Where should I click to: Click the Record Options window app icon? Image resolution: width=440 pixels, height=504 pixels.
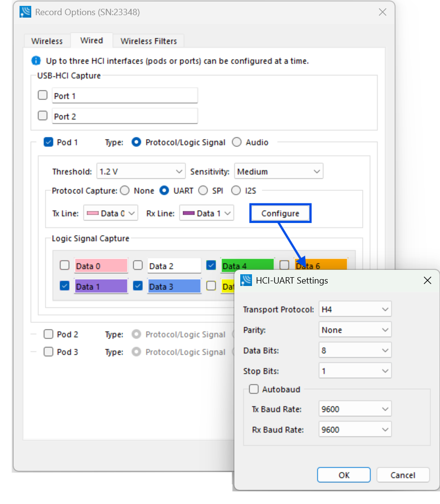(x=25, y=12)
